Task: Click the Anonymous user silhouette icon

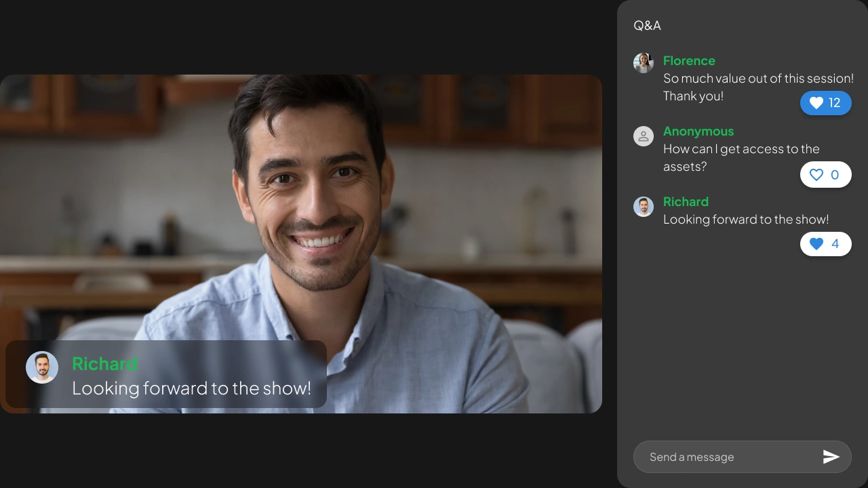Action: point(644,136)
